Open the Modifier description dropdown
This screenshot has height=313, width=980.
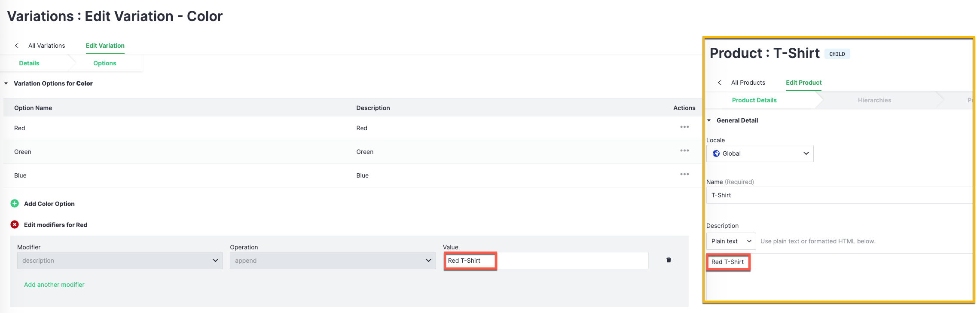(x=120, y=261)
